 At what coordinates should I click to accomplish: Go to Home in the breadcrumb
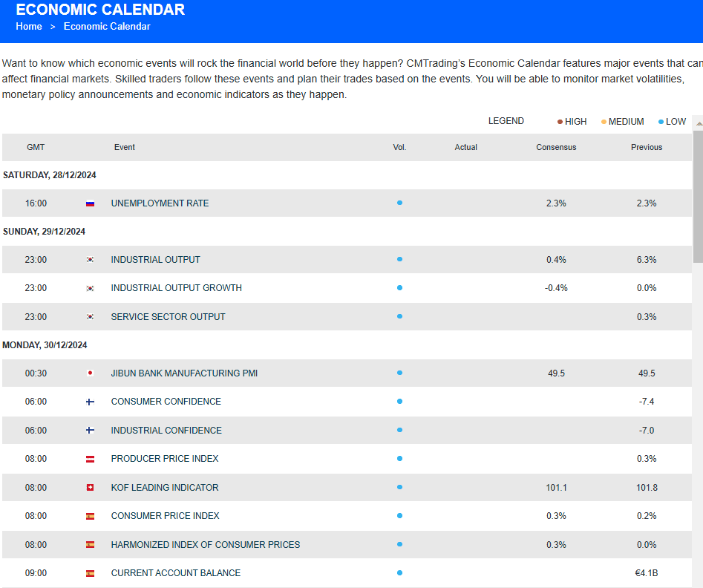tap(29, 27)
